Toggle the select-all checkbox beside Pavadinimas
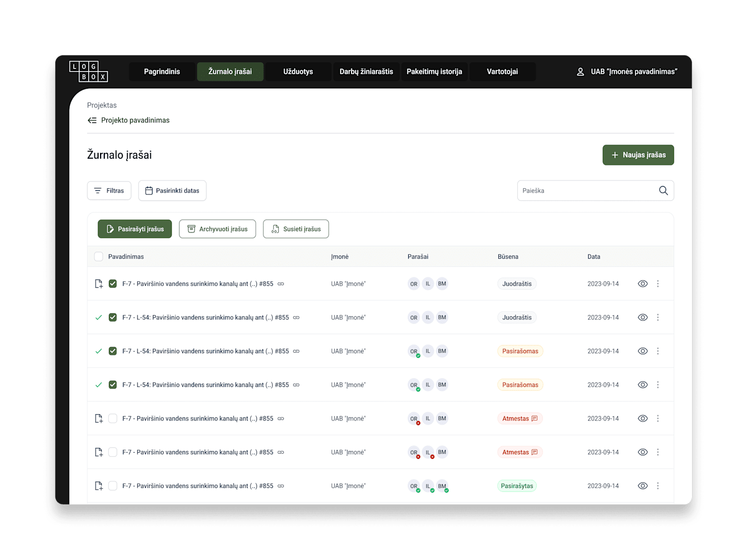The image size is (747, 560). click(99, 257)
